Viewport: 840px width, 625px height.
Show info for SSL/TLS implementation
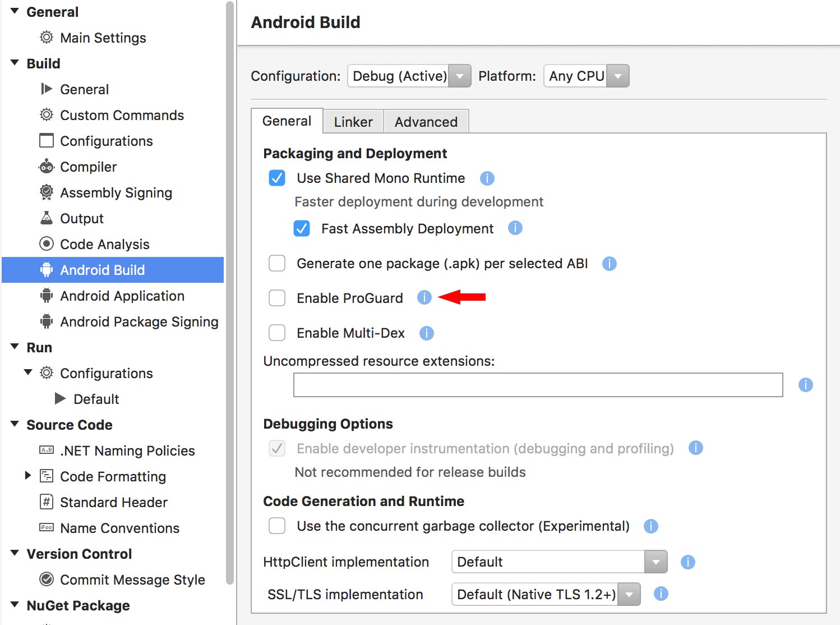click(x=661, y=594)
